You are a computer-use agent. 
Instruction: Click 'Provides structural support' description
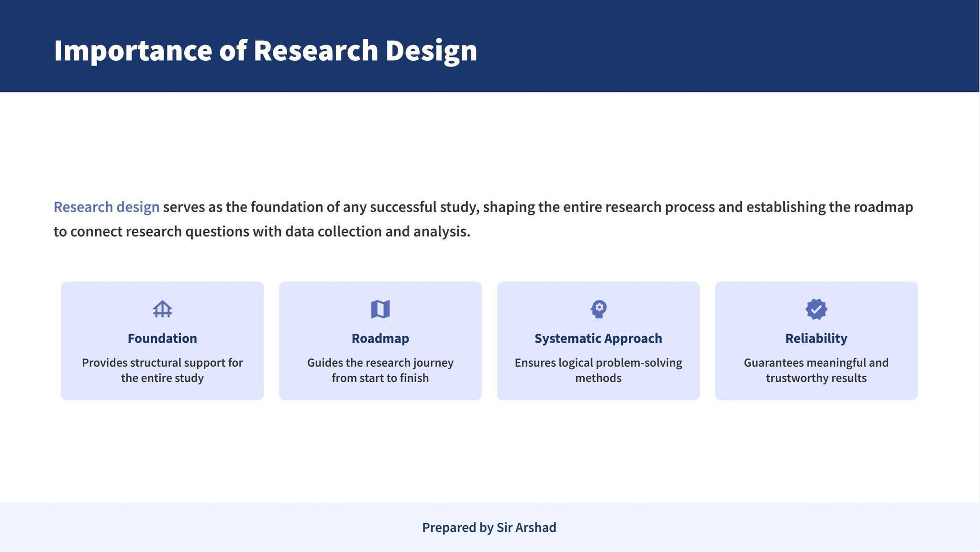(162, 370)
